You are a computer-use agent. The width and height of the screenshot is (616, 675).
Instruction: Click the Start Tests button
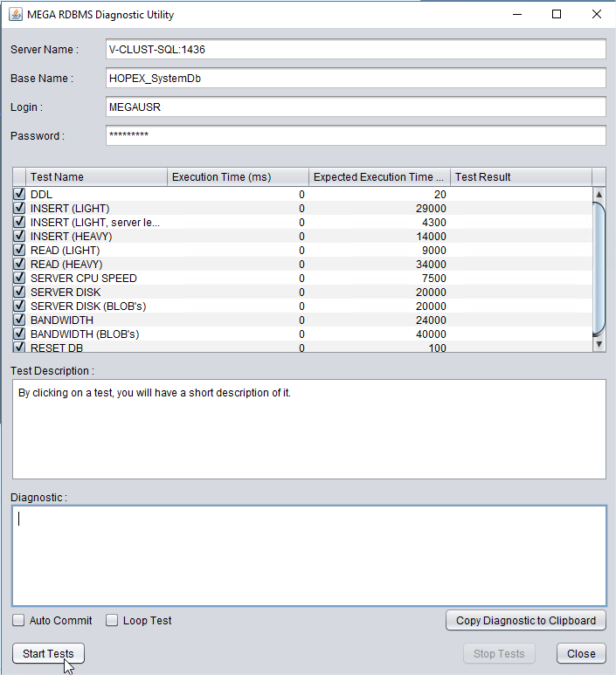coord(48,653)
